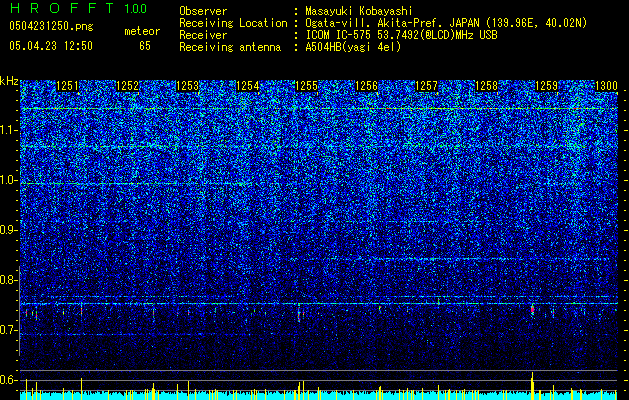Click the 1256 time marker
Image resolution: width=629 pixels, height=400 pixels.
pos(366,86)
